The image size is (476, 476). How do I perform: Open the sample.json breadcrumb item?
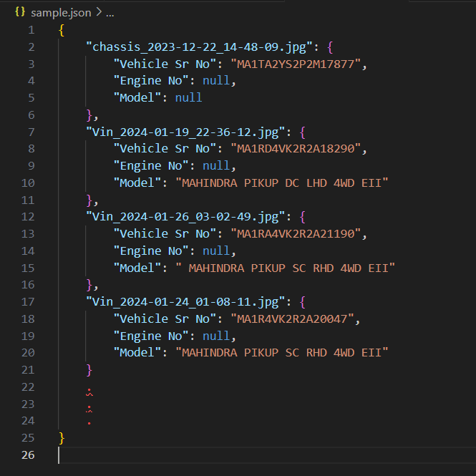[61, 13]
